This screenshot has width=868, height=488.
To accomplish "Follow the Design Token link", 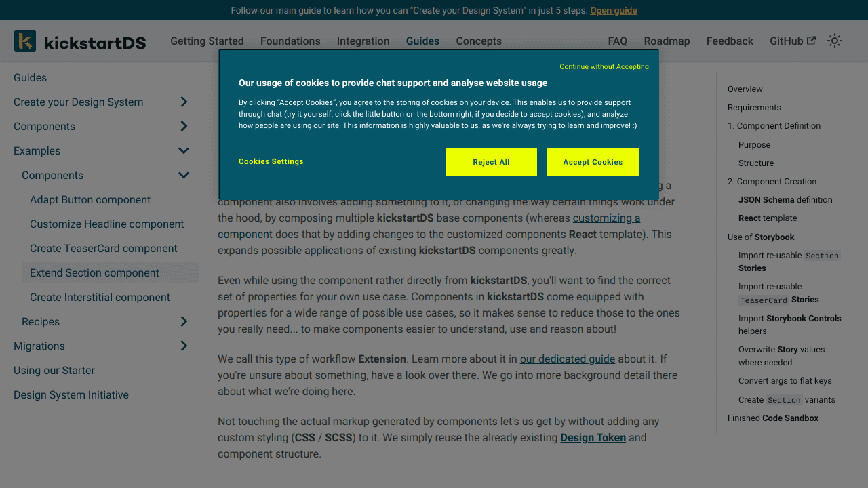I will 593,438.
